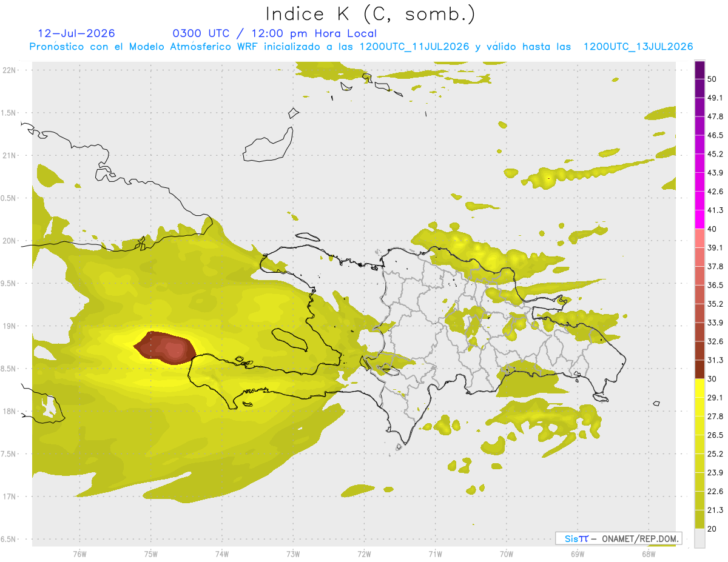Screen dimensions: 728x562
Task: Click the "74W" longitude label
Action: [221, 554]
